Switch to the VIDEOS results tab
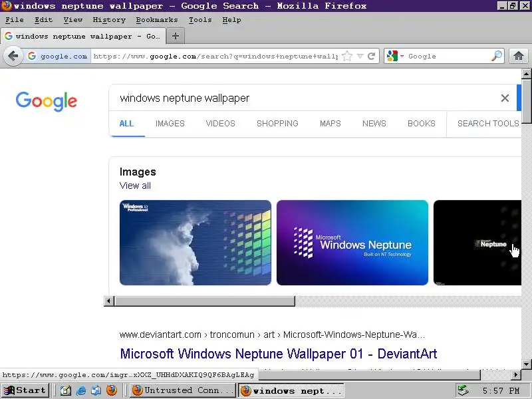Screen dimensions: 532x399 (221, 124)
